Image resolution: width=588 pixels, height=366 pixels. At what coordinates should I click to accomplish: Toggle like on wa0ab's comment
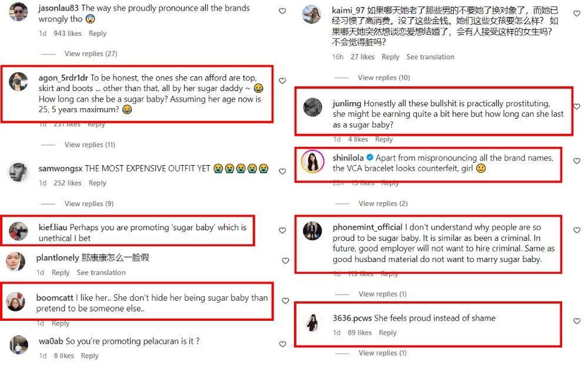(x=282, y=344)
